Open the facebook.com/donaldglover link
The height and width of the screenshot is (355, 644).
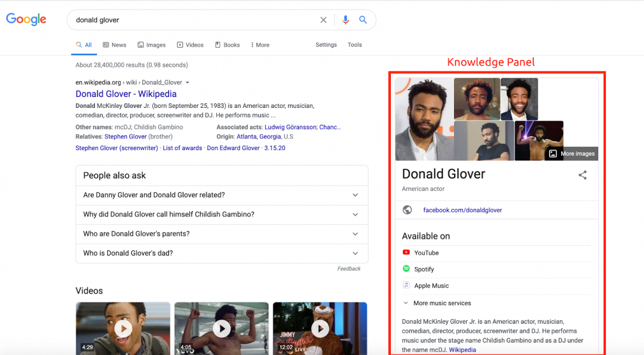[x=462, y=210]
